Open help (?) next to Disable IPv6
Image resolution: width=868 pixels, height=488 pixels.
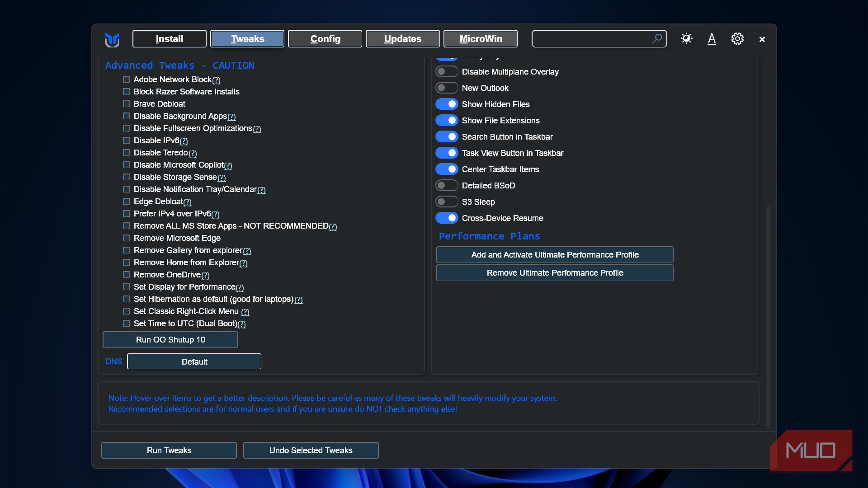pos(184,141)
